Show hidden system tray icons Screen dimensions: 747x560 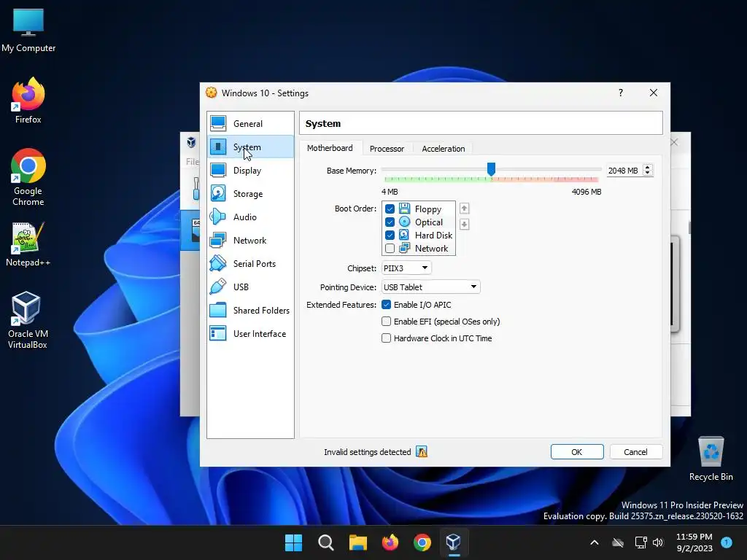[x=594, y=542]
